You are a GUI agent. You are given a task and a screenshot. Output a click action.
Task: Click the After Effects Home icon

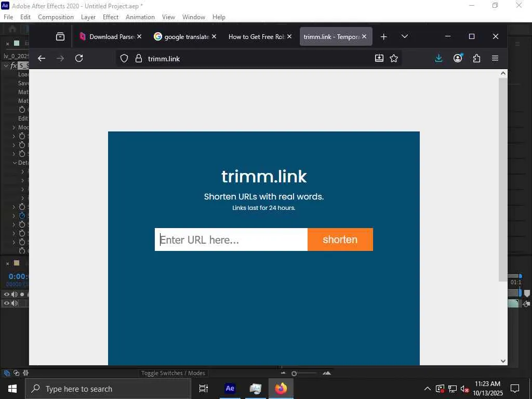(x=12, y=29)
